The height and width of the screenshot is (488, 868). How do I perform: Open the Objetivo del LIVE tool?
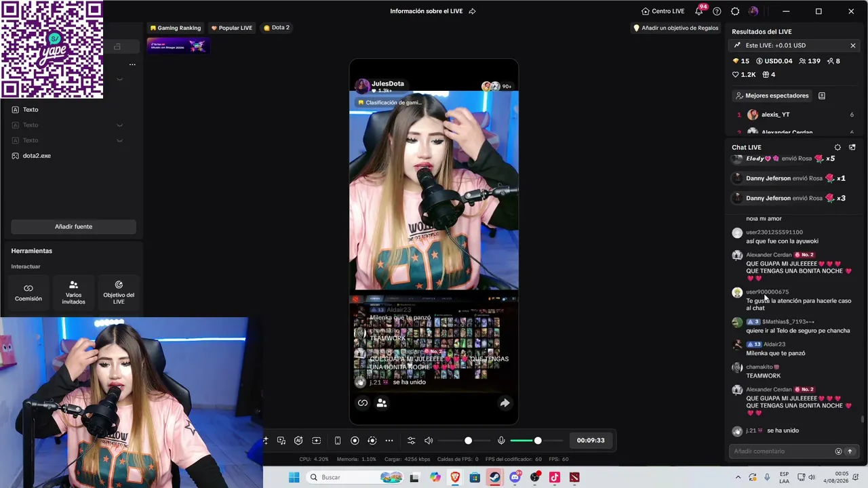click(x=119, y=293)
